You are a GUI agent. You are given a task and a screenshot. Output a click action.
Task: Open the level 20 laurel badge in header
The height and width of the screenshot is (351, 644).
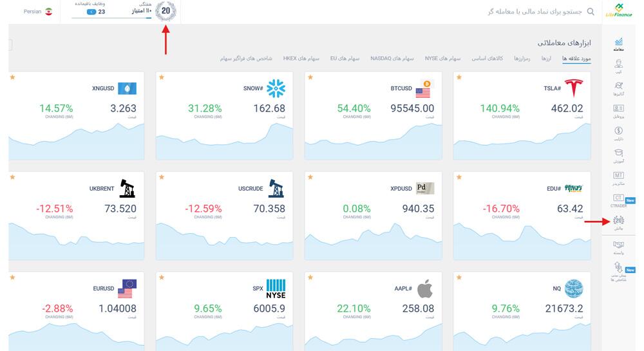click(166, 11)
